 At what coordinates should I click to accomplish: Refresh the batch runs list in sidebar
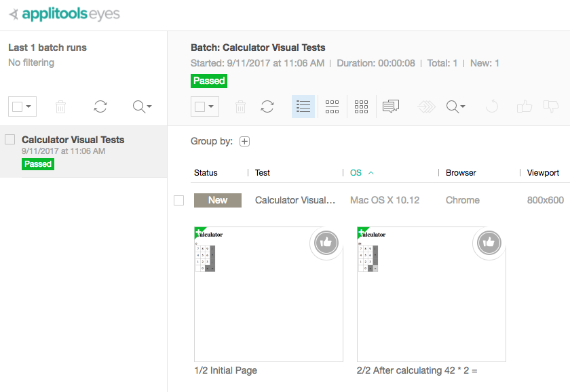(100, 106)
